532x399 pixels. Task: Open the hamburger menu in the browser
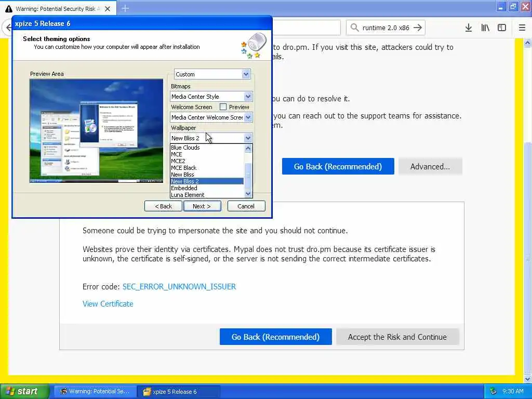click(x=522, y=28)
